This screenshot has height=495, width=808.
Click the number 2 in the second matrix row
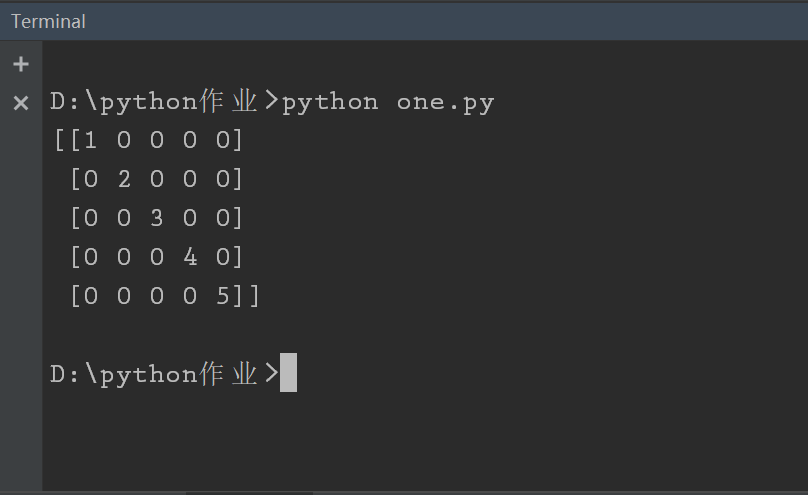[124, 179]
